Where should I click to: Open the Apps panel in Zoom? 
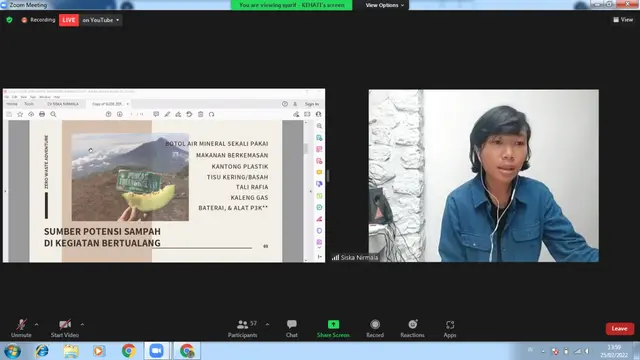pos(450,328)
